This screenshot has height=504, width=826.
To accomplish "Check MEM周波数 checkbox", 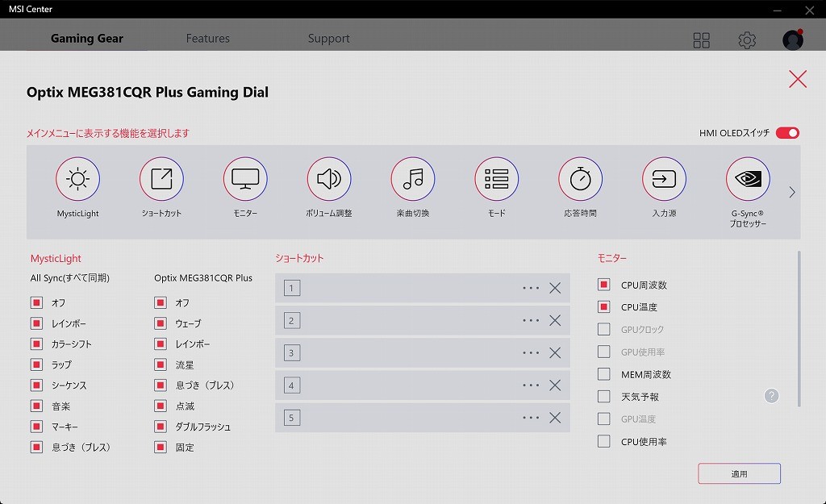I will [x=603, y=374].
